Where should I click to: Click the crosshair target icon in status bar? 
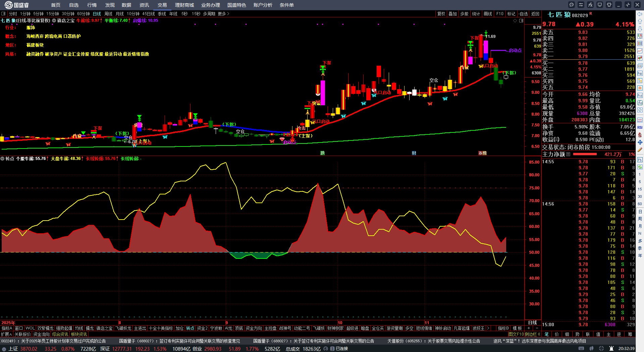pyautogui.click(x=601, y=349)
